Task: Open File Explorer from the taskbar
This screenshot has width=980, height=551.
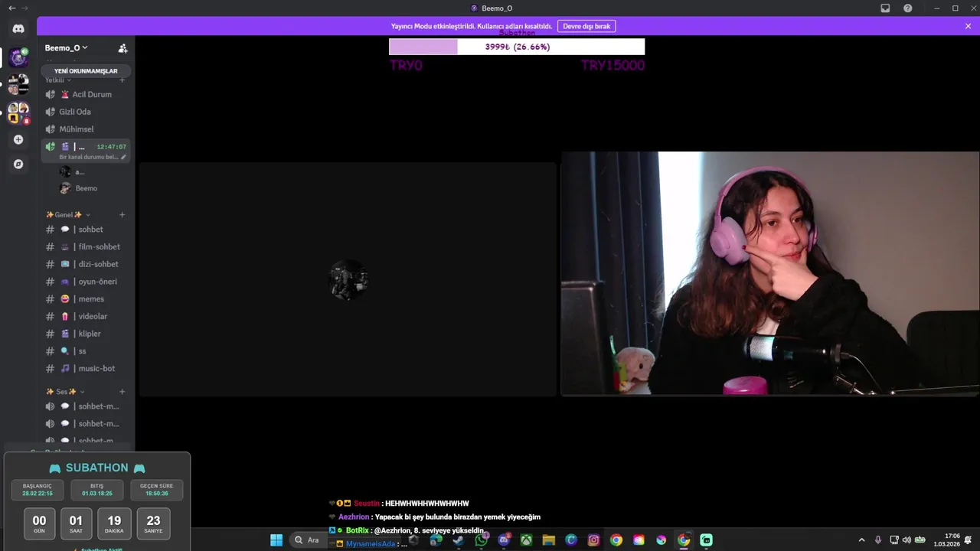Action: (548, 540)
